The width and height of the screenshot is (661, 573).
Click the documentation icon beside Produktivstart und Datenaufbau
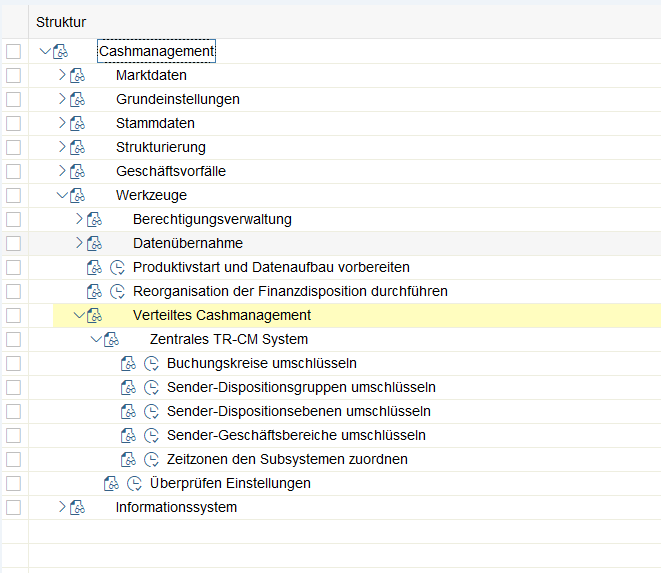94,267
